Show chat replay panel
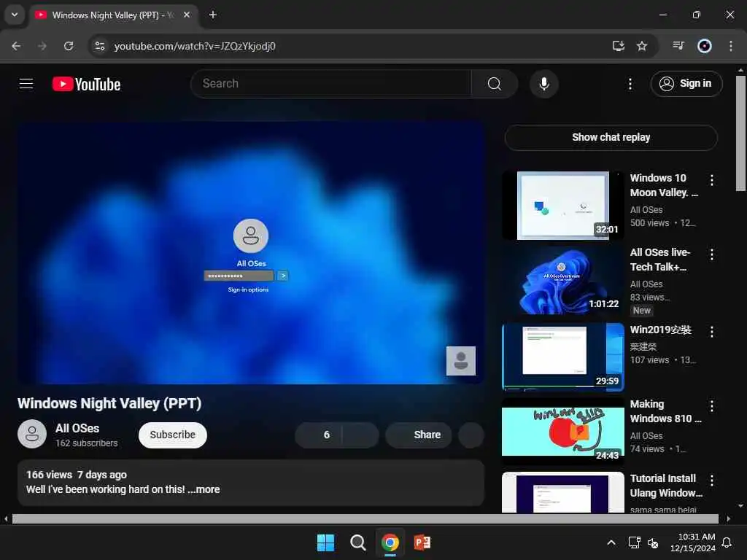The width and height of the screenshot is (747, 560). pos(611,137)
